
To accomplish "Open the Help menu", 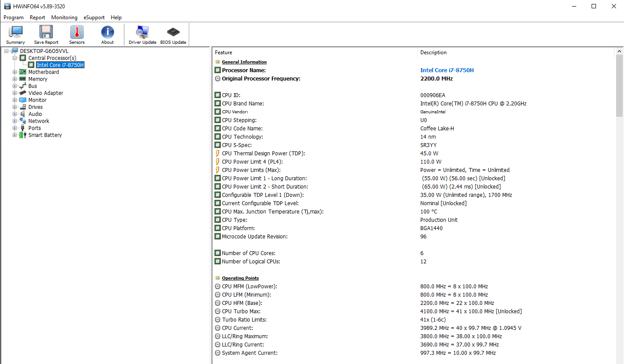I will click(x=116, y=17).
